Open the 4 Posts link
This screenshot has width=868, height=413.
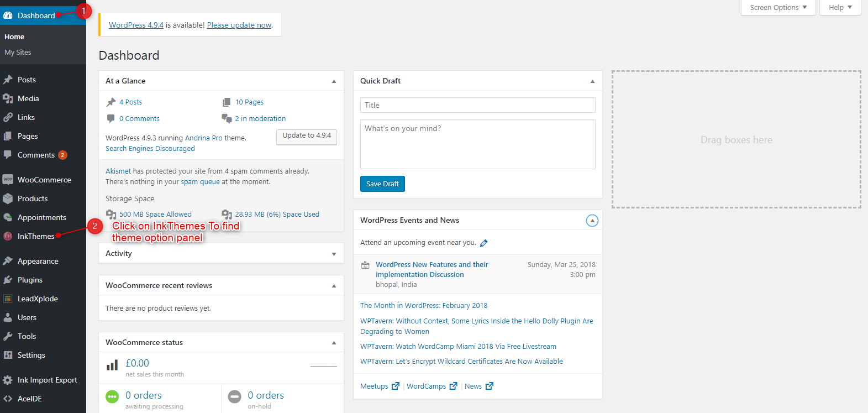[x=130, y=102]
